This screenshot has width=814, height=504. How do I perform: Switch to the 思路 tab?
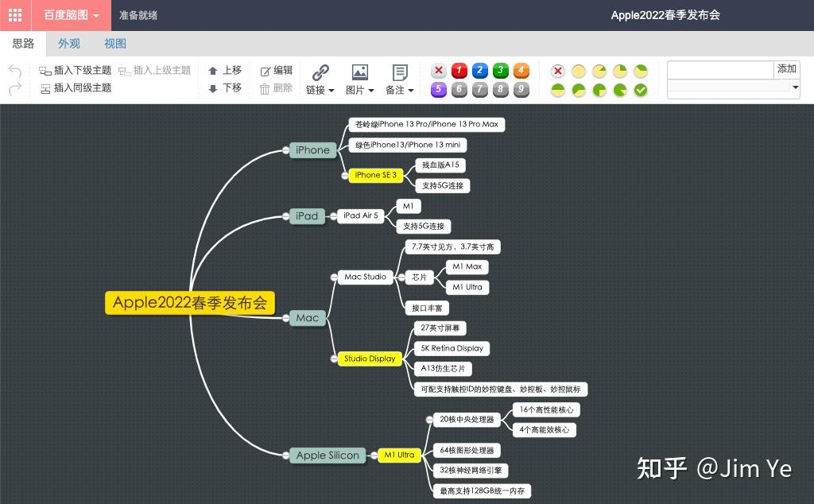coord(23,44)
